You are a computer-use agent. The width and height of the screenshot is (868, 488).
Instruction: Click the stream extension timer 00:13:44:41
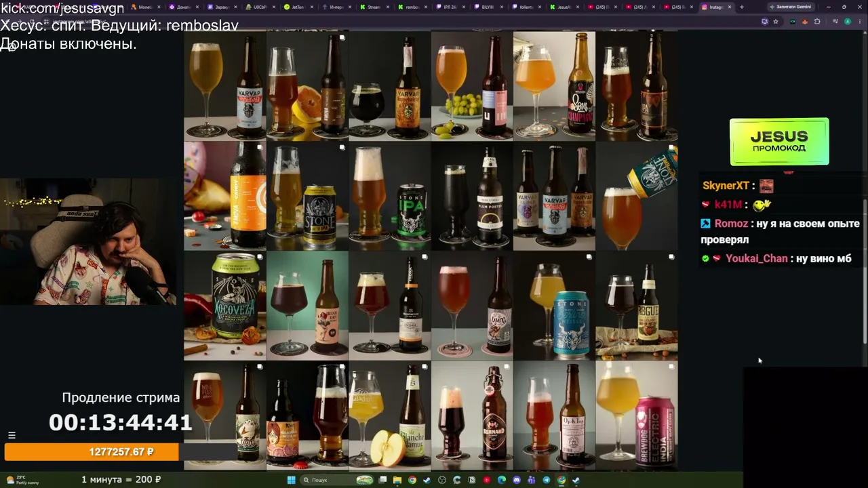[121, 423]
